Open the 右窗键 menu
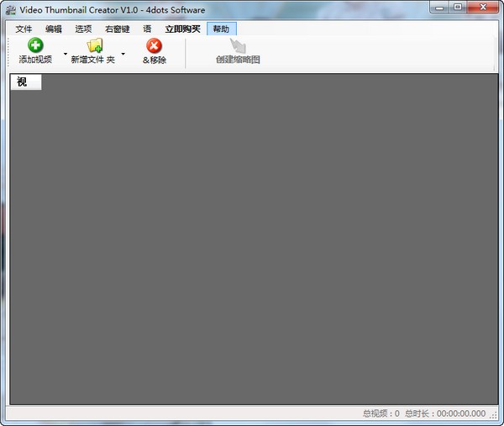 point(117,29)
